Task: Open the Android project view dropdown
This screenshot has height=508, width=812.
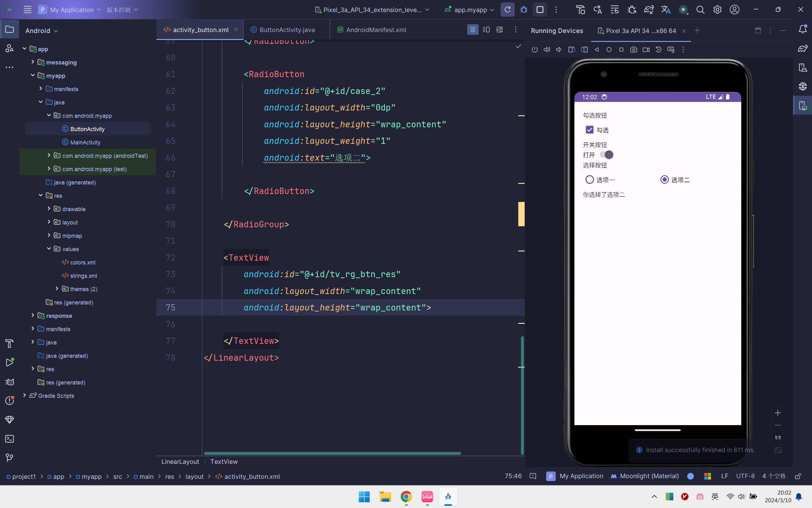Action: (x=42, y=30)
